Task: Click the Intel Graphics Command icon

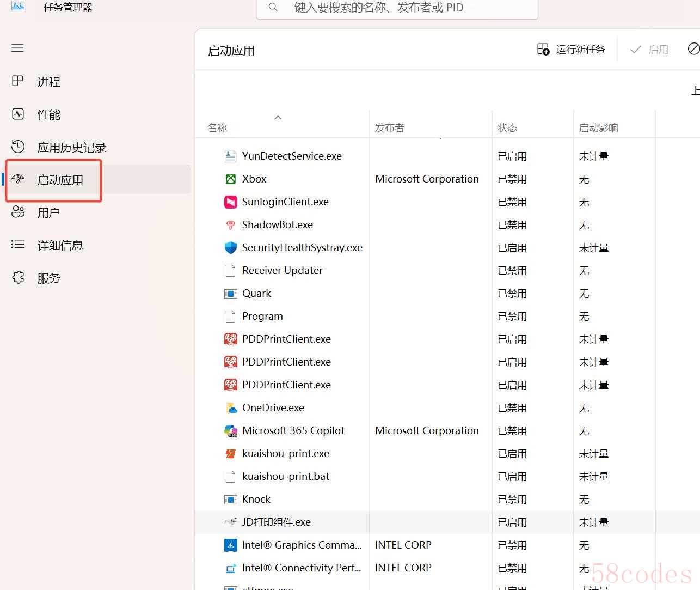Action: (x=231, y=545)
